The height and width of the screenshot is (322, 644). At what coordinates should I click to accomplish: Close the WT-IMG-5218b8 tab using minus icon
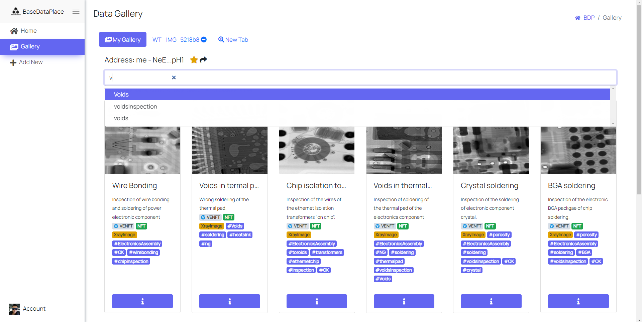pyautogui.click(x=204, y=40)
